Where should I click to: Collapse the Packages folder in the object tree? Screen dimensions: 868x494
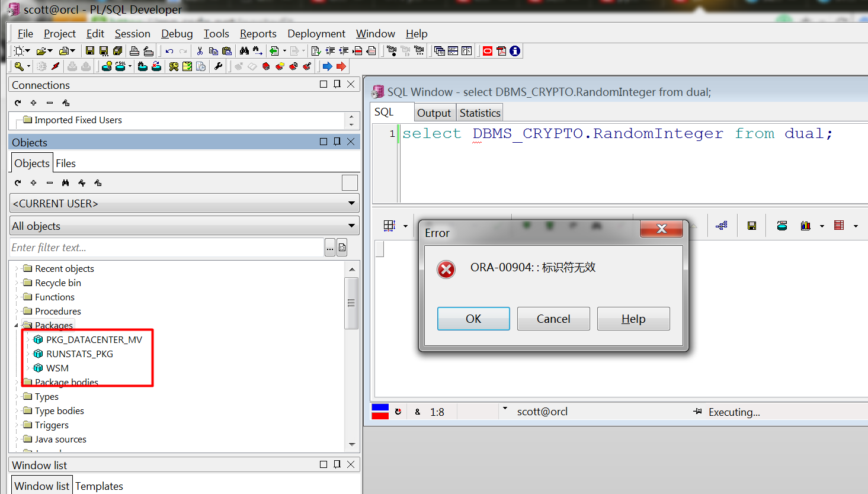17,325
